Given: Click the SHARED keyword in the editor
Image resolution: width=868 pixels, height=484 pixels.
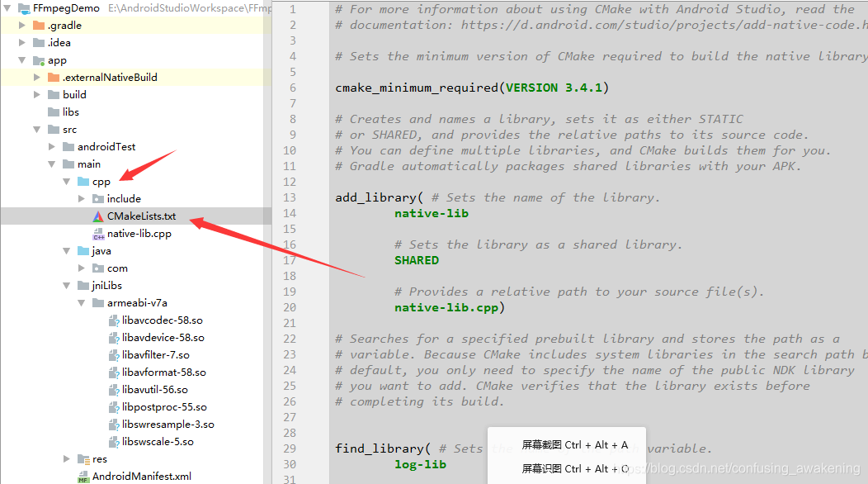Looking at the screenshot, I should pyautogui.click(x=417, y=260).
